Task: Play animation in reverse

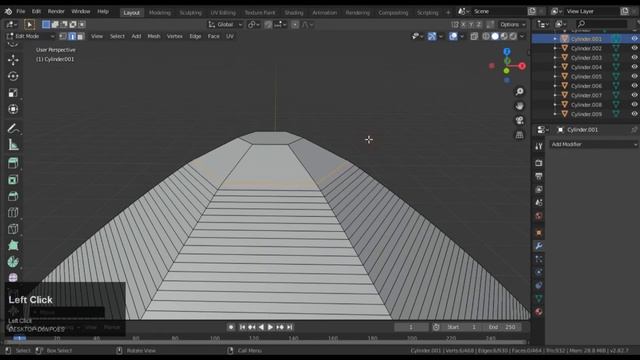Action: (x=261, y=327)
